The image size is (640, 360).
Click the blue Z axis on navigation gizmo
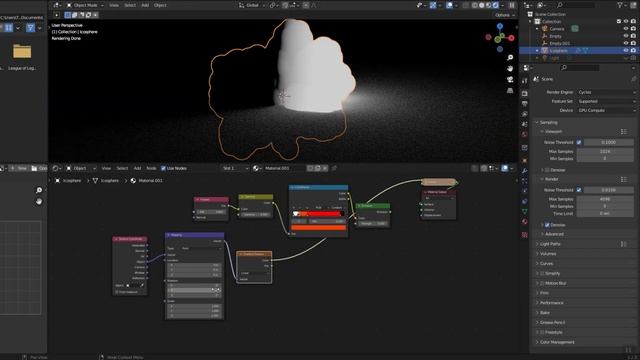click(500, 26)
